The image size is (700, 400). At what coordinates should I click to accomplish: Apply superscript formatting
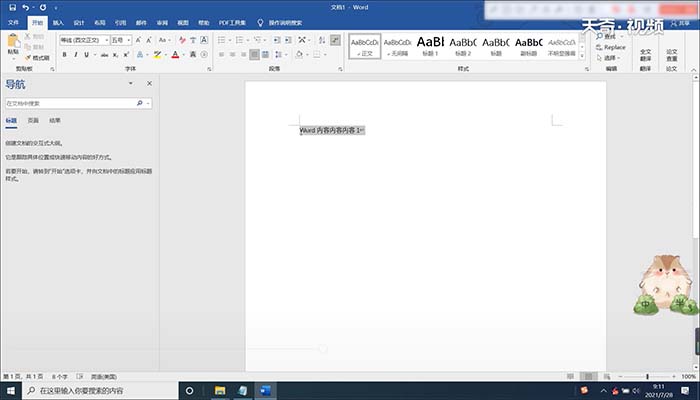click(126, 54)
